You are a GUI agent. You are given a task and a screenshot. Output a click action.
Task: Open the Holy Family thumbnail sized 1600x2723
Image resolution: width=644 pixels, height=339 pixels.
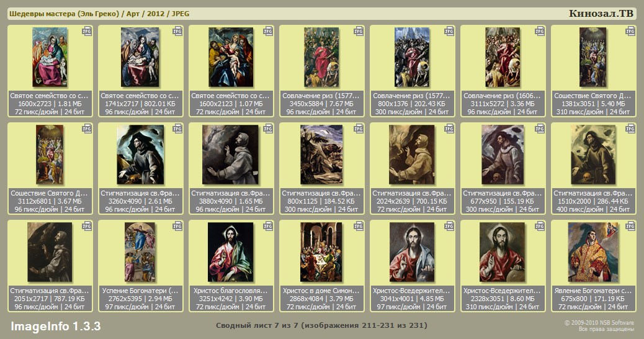point(50,56)
